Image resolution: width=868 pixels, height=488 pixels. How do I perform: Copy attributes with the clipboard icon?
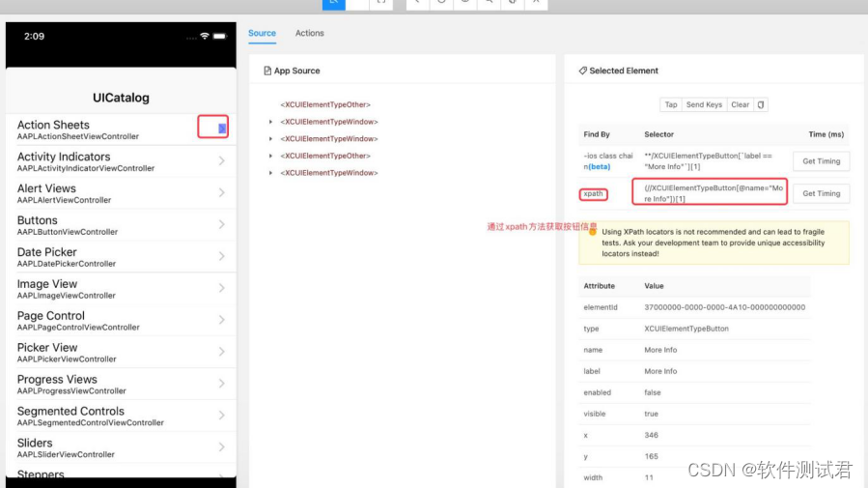point(761,104)
